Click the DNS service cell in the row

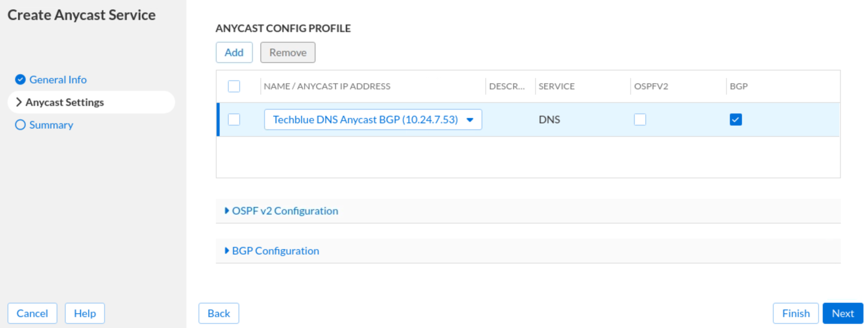(x=549, y=120)
